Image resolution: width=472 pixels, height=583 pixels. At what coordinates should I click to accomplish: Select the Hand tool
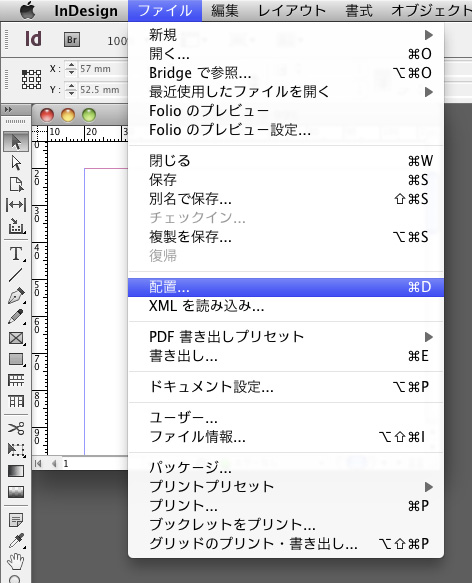click(16, 561)
